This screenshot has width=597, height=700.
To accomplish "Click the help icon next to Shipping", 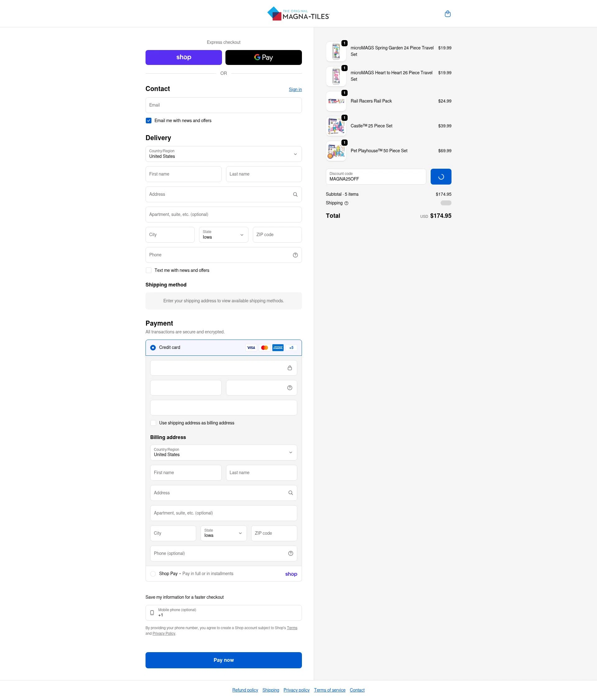I will [346, 203].
